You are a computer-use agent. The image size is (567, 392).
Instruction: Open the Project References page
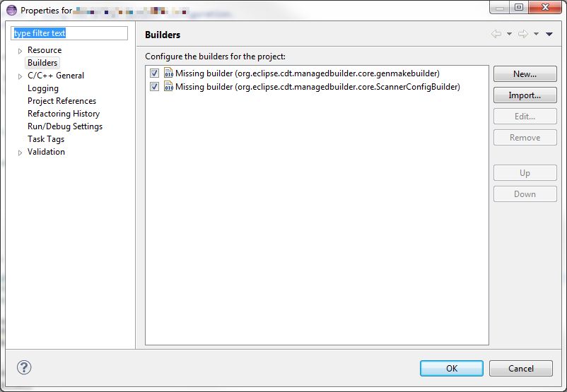tap(62, 101)
